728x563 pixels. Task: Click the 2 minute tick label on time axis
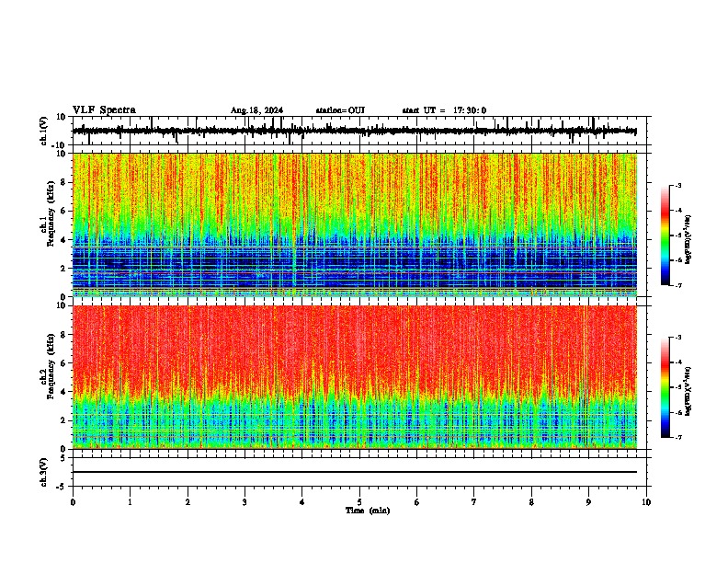pos(188,501)
